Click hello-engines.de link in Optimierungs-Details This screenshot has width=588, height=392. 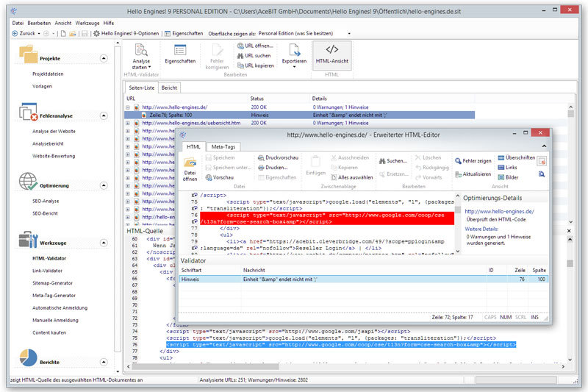[500, 212]
